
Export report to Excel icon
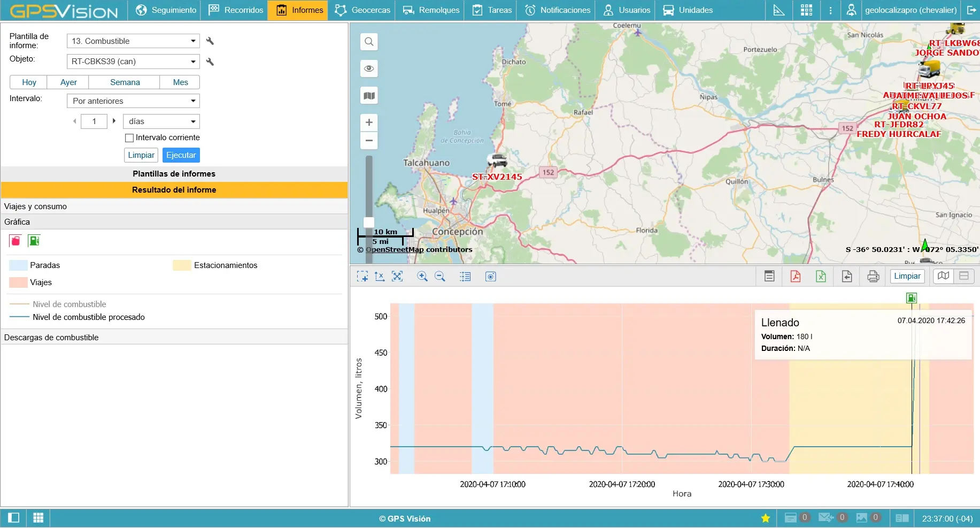pyautogui.click(x=821, y=276)
